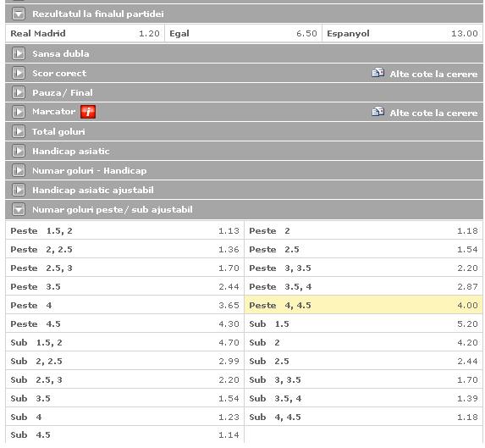Select Sub 4, 4.5 odds 1.18
Viewport: 485px width, 448px height.
(363, 417)
